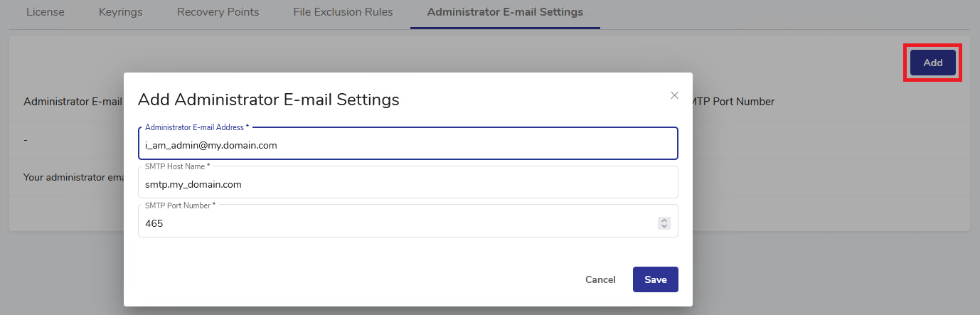The image size is (980, 315).
Task: Click the 'Administrator E-mail Address *' field label
Action: 197,127
